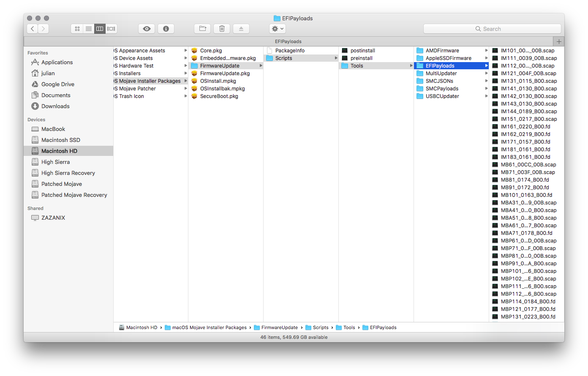Screen dimensions: 588x376
Task: Go forward to the next folder
Action: 44,29
